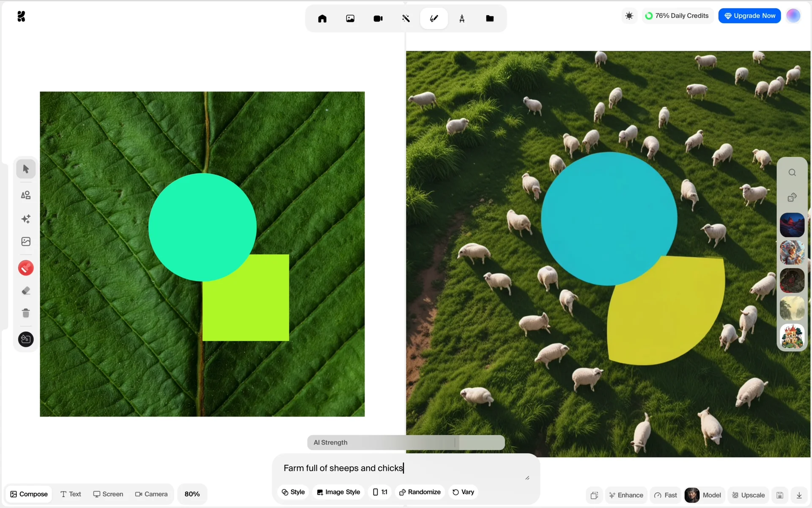Open the 1:1 aspect ratio selector
The height and width of the screenshot is (508, 812).
[380, 492]
